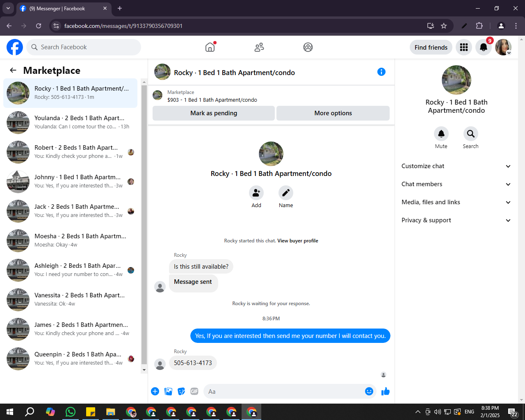Open the Queenpin conversation

point(71,359)
